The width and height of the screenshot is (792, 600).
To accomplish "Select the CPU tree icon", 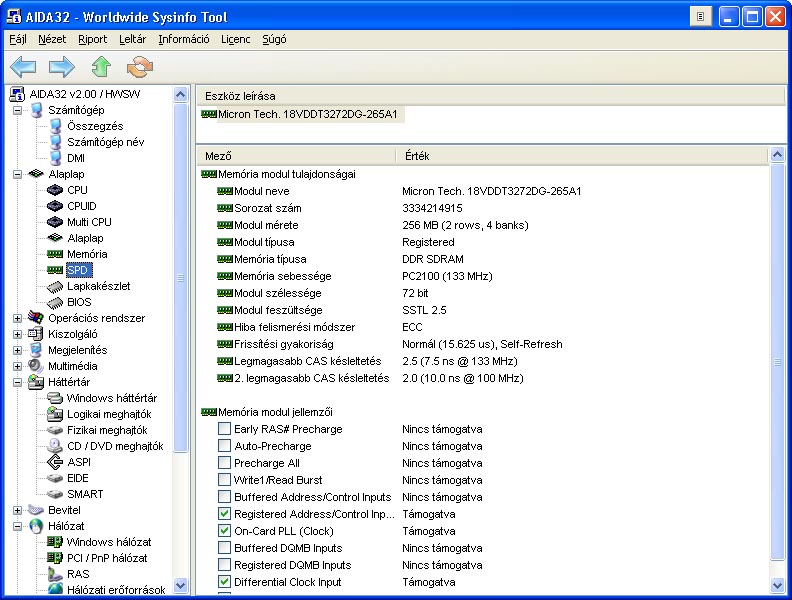I will coord(55,190).
